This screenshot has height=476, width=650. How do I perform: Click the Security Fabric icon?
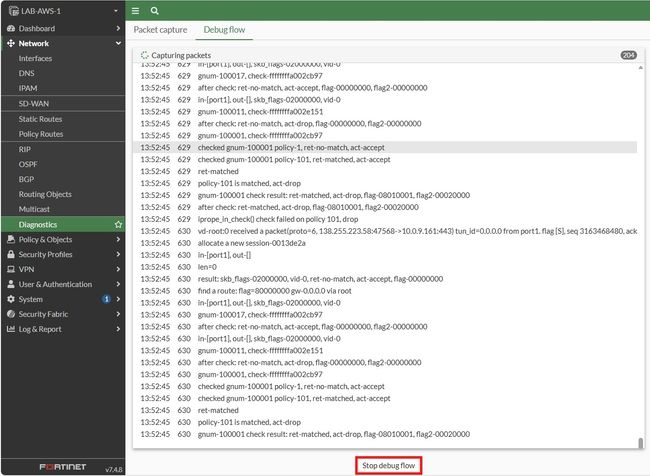(x=11, y=314)
